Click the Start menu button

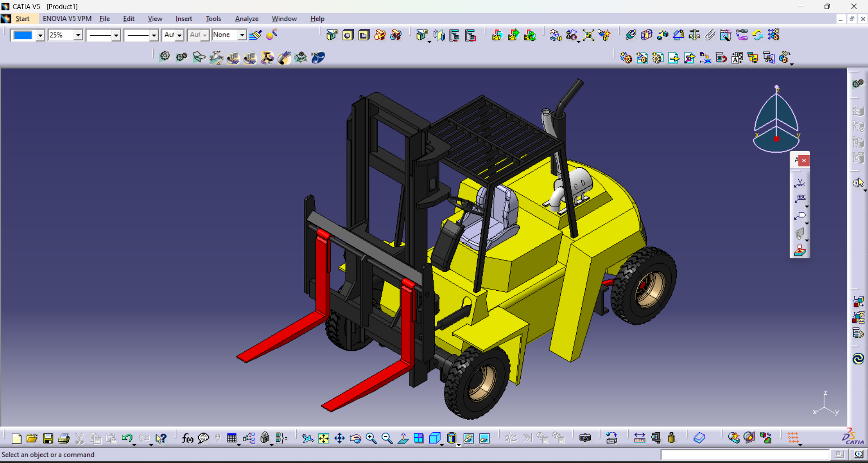pos(22,19)
